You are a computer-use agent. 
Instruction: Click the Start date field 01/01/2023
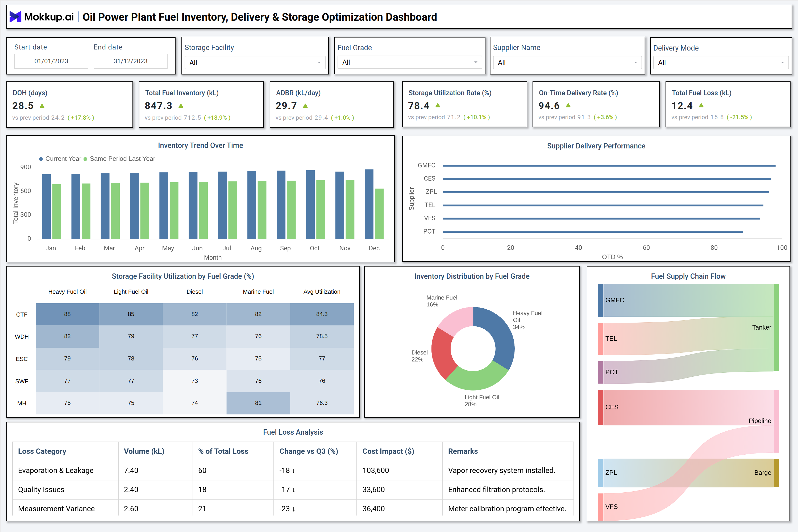pyautogui.click(x=51, y=61)
